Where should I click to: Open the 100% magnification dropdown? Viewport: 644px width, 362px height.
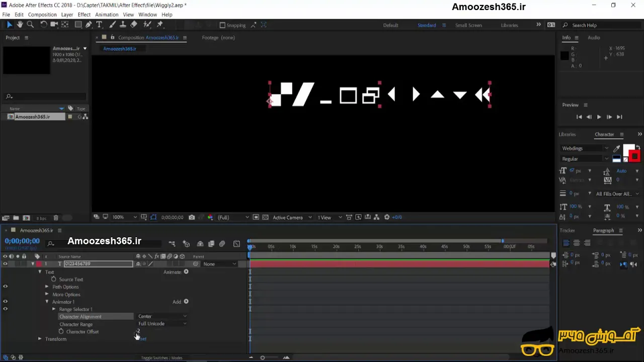(x=124, y=217)
